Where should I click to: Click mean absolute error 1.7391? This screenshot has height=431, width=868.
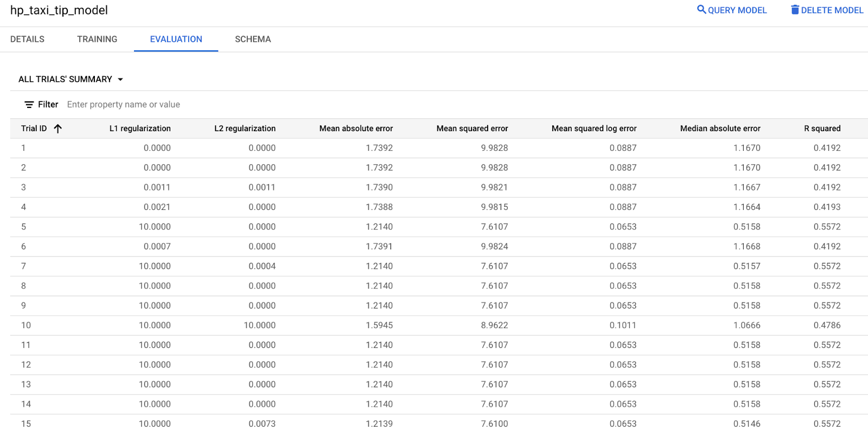pos(379,247)
